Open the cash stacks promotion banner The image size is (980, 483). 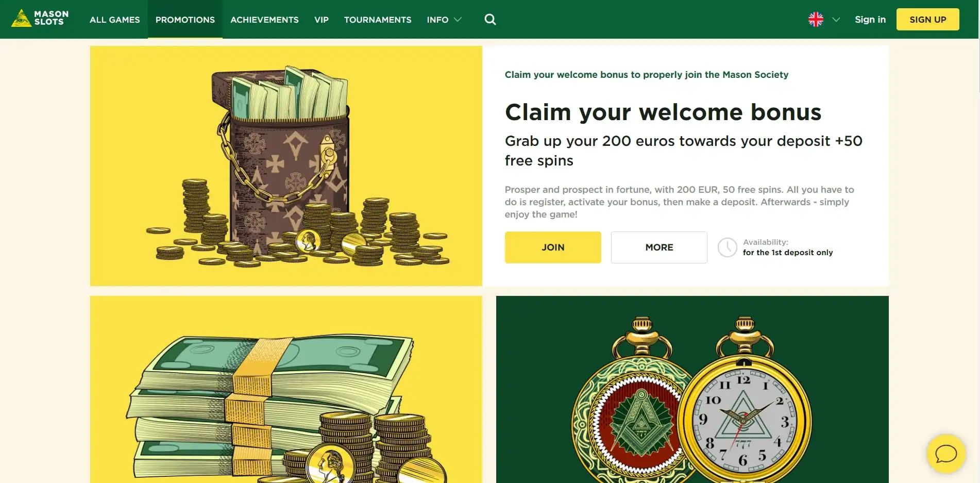(286, 390)
